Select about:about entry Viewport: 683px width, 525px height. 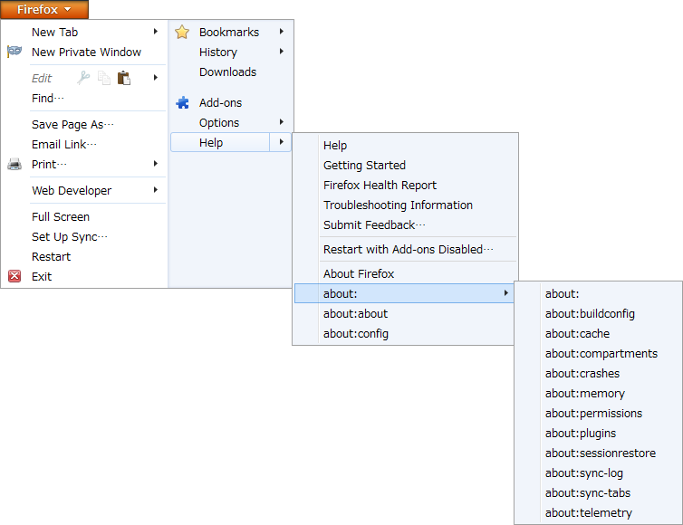click(x=355, y=314)
